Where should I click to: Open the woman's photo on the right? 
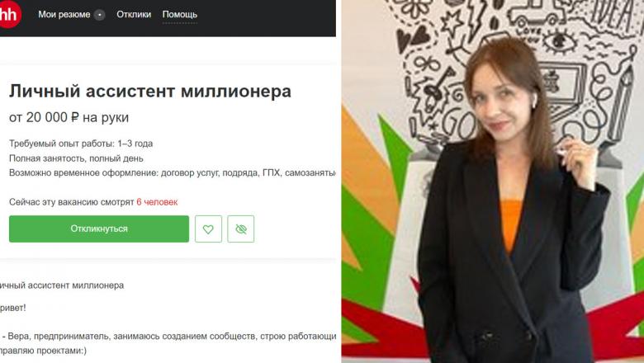tap(492, 181)
